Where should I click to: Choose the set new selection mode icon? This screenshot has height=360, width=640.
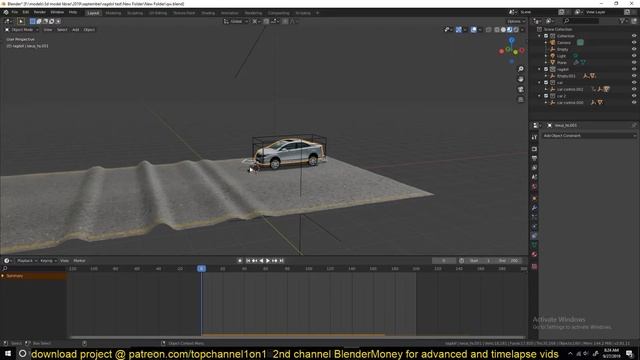(32, 21)
